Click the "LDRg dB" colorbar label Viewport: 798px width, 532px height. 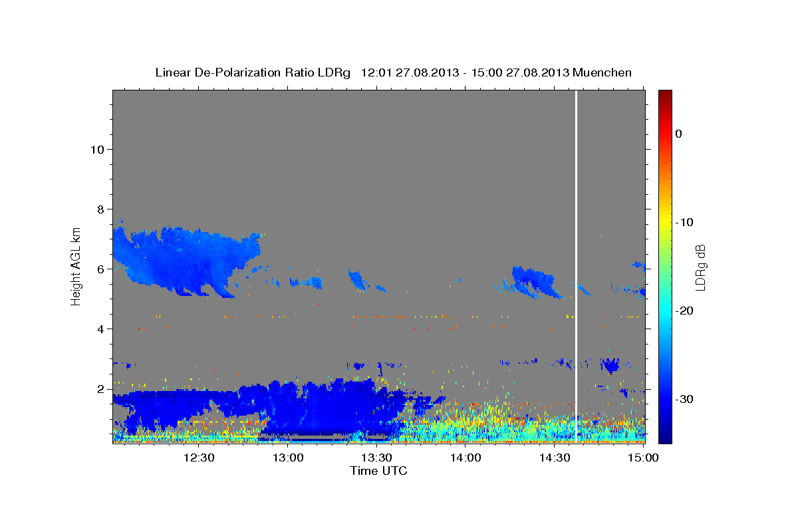(700, 267)
